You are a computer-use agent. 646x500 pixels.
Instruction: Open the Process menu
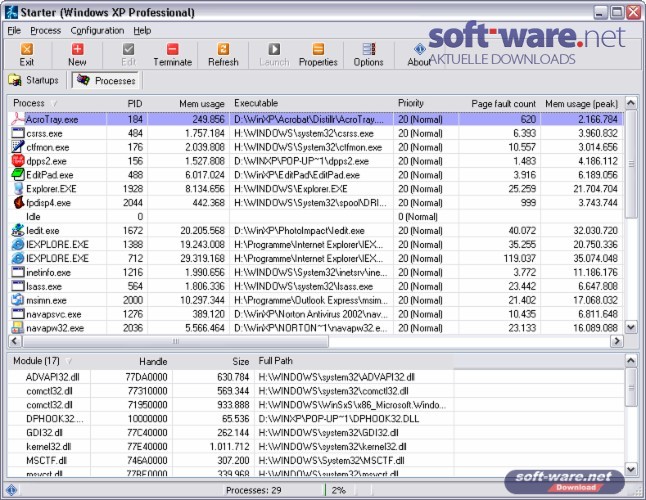point(45,30)
